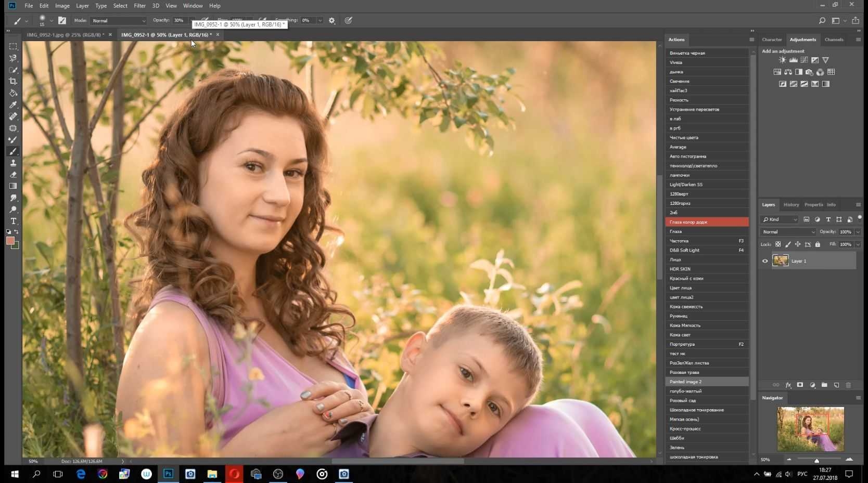The image size is (868, 483).
Task: Add a Photo Filter adjustment
Action: (x=809, y=72)
